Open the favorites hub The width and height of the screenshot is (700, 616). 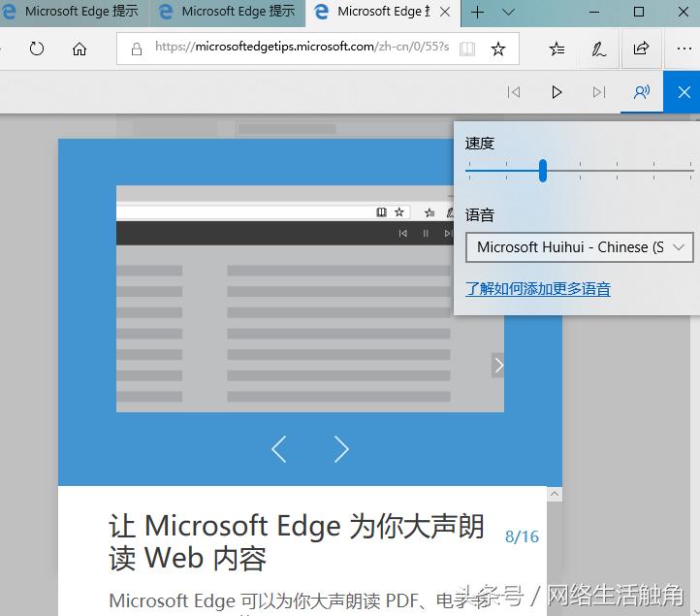click(557, 49)
